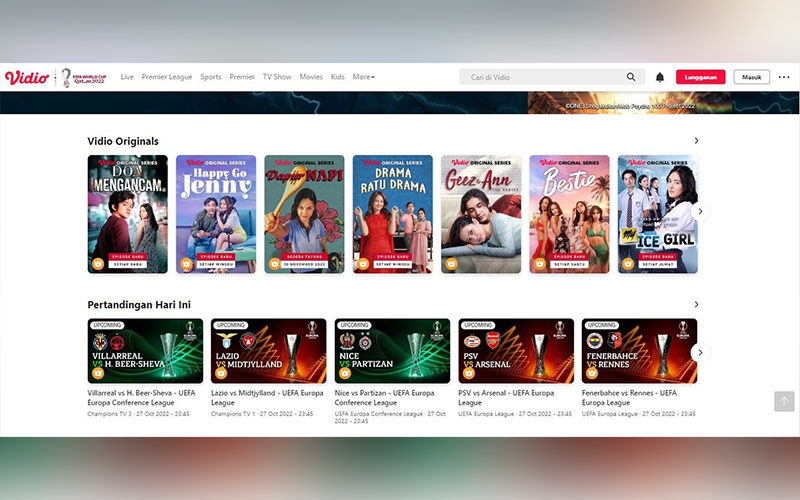Click the scroll-to-top arrow button
Viewport: 800px width, 500px height.
784,401
